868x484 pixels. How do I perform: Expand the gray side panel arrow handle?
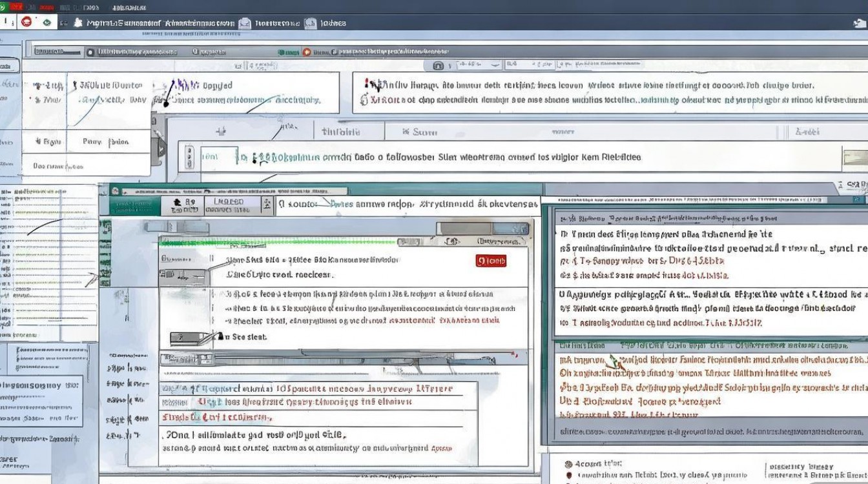click(x=161, y=149)
